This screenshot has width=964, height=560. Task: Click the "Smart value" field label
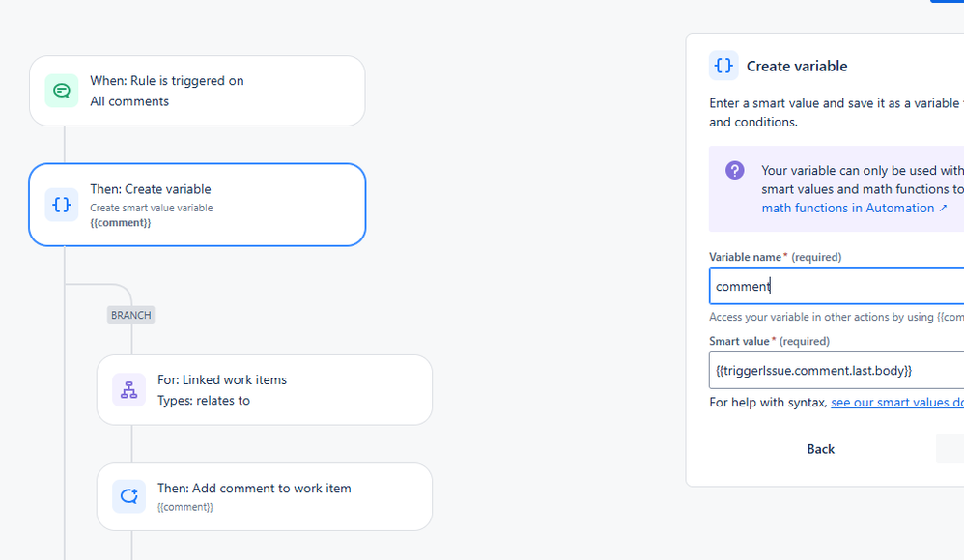coord(739,341)
